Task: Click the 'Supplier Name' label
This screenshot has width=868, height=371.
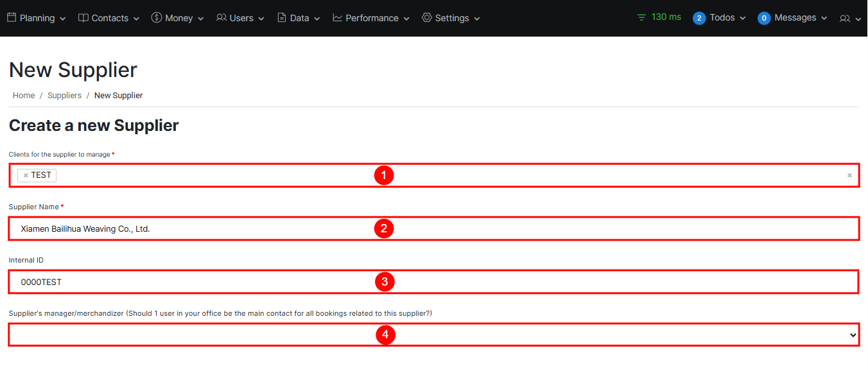Action: [x=33, y=207]
